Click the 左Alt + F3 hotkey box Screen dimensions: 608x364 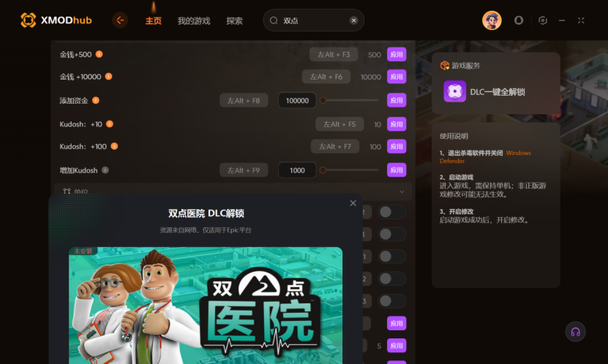(334, 55)
